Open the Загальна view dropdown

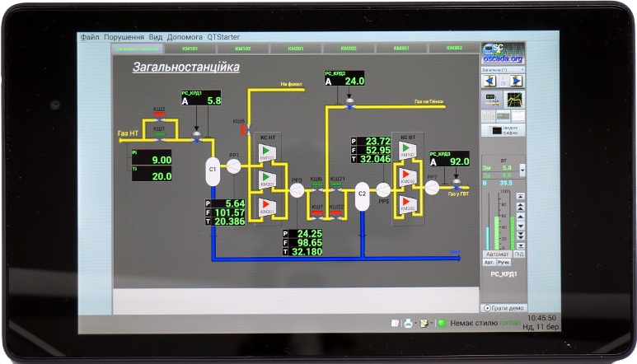point(504,70)
